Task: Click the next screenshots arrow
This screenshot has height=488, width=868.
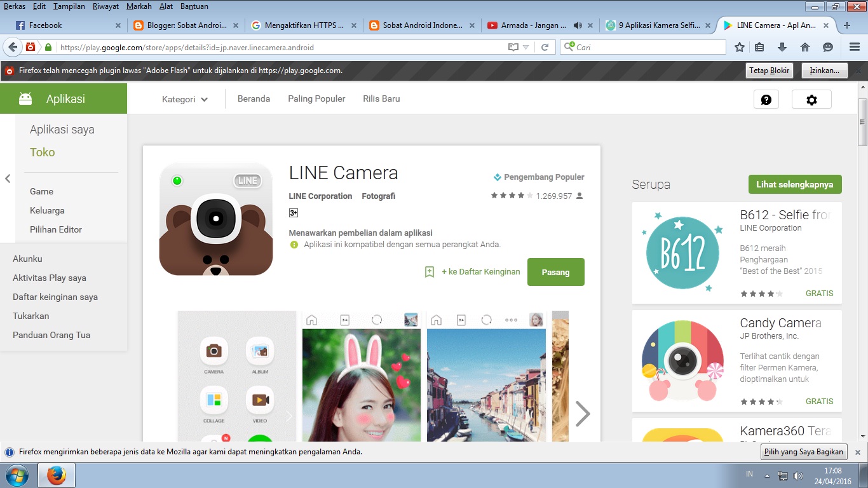Action: [x=582, y=414]
